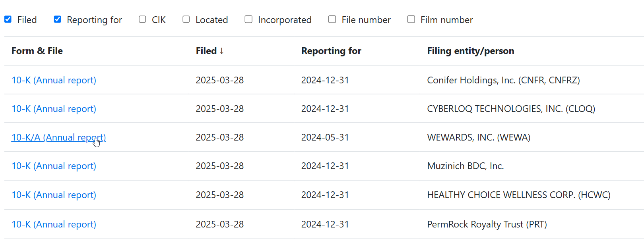This screenshot has height=239, width=644.
Task: Open Conifer Holdings 10-K annual report
Action: [54, 80]
